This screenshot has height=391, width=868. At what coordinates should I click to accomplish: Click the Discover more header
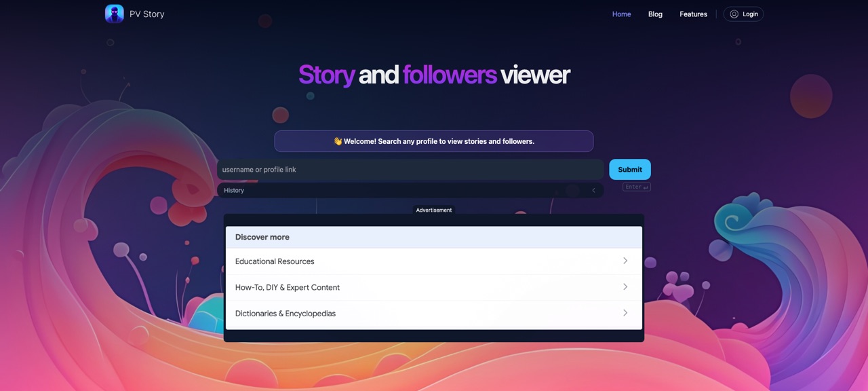434,238
